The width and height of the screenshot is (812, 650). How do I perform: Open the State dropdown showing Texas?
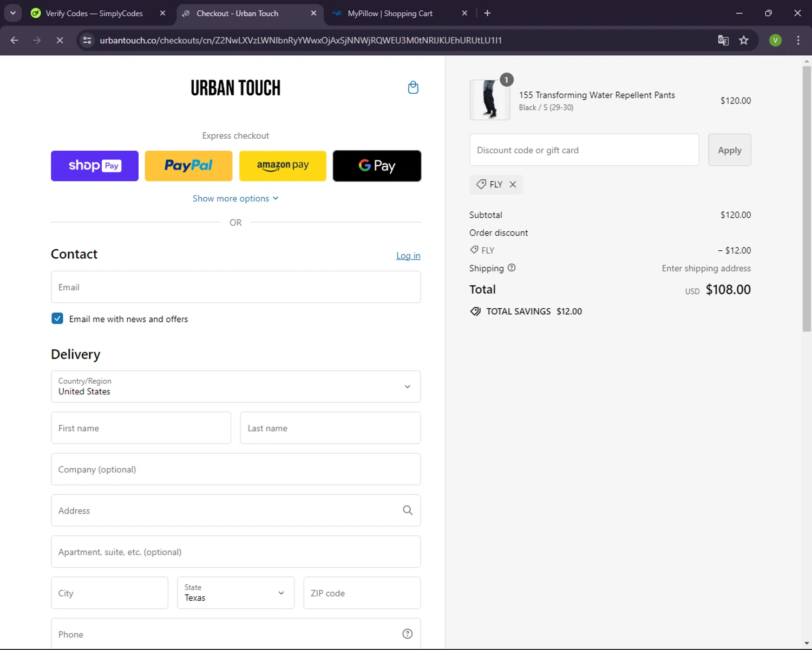click(235, 593)
